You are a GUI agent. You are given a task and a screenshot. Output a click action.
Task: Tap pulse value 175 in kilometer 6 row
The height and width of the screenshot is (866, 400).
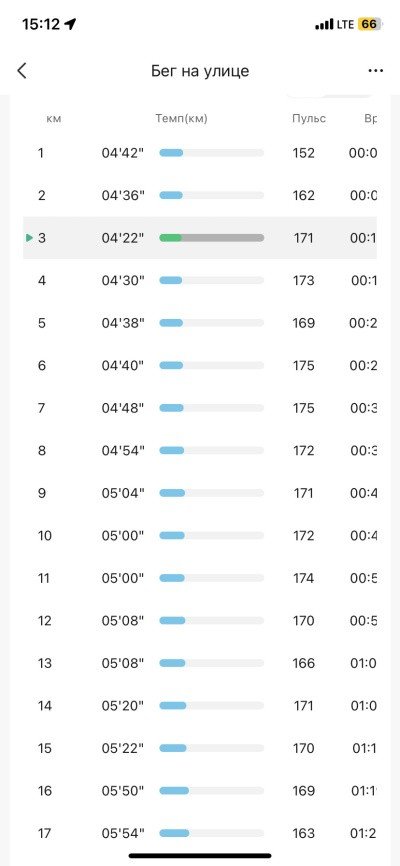point(304,366)
